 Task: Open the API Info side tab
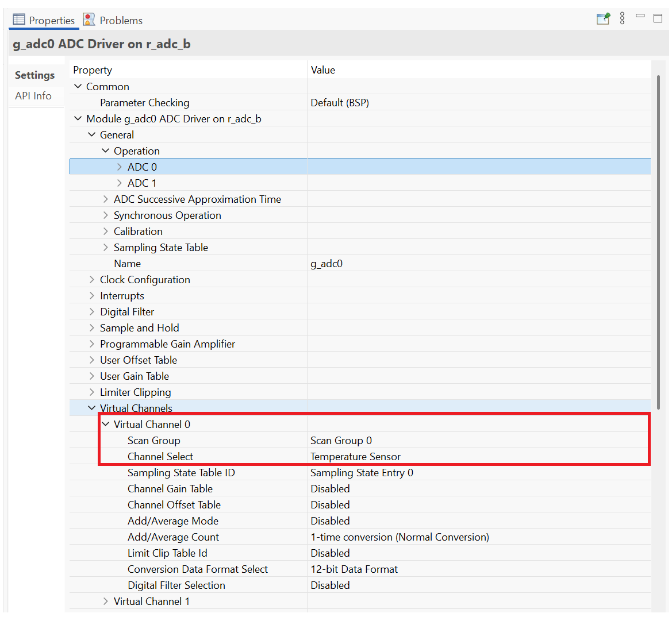point(33,96)
